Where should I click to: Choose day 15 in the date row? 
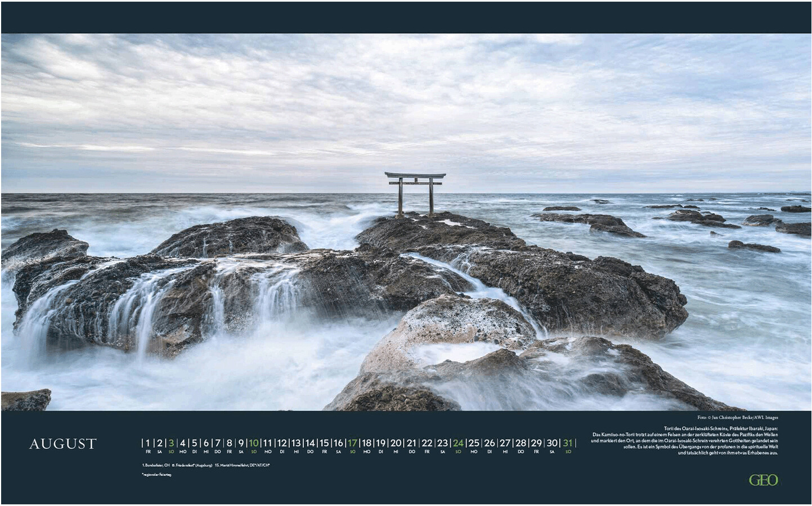[x=324, y=443]
